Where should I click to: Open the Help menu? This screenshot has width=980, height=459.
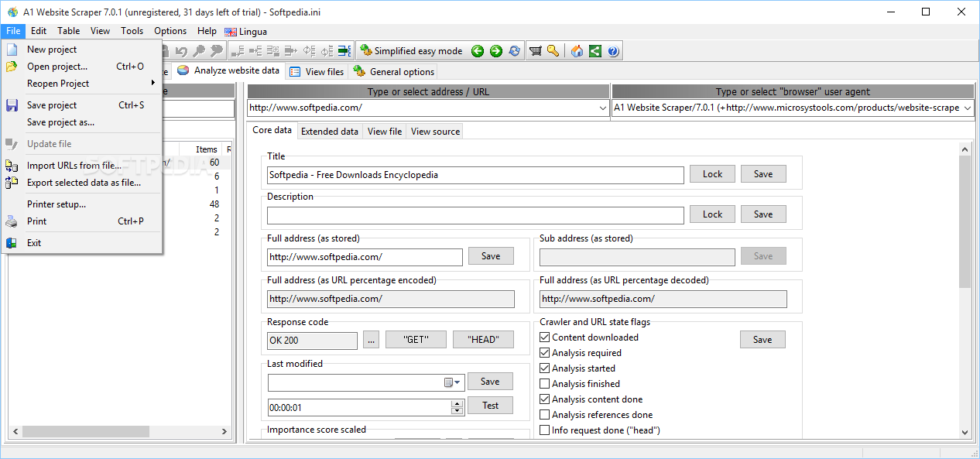click(207, 31)
